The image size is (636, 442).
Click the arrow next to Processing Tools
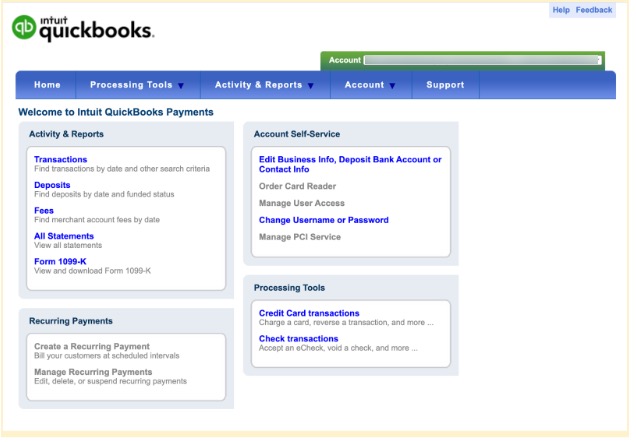183,86
